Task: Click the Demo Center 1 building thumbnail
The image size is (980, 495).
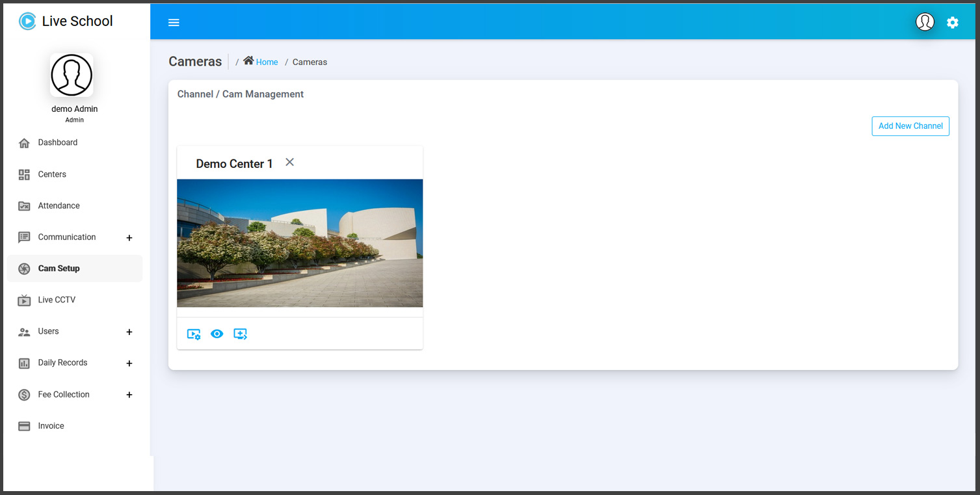Action: tap(300, 243)
